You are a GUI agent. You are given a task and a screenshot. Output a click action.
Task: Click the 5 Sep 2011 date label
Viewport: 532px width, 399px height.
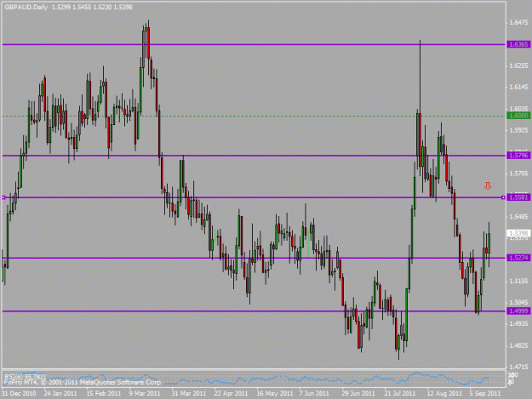point(485,393)
